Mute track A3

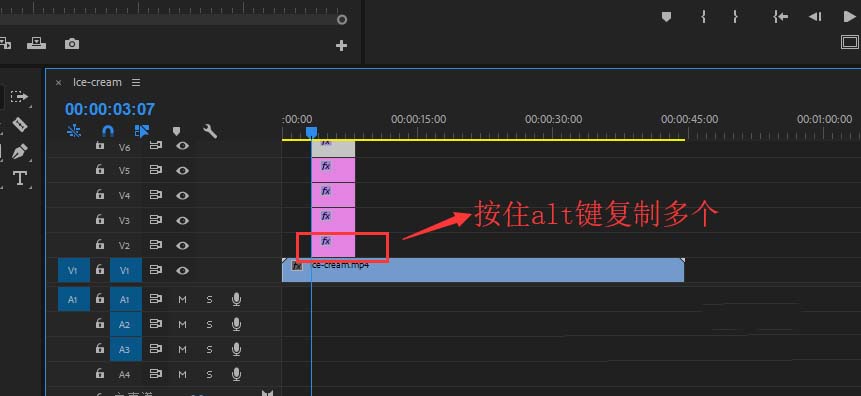[182, 349]
